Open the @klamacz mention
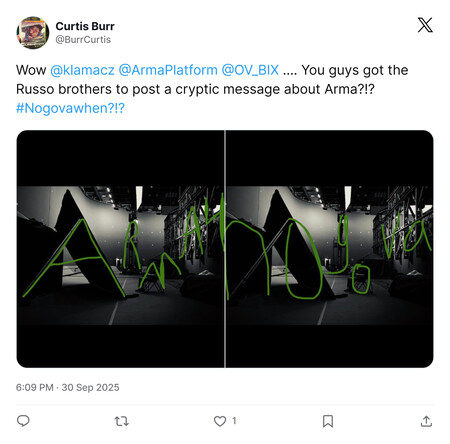Image resolution: width=450 pixels, height=444 pixels. [82, 70]
